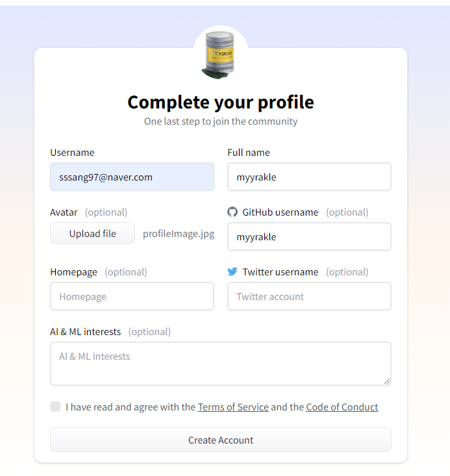450x476 pixels.
Task: Click the AI & ML interests text area
Action: (221, 364)
